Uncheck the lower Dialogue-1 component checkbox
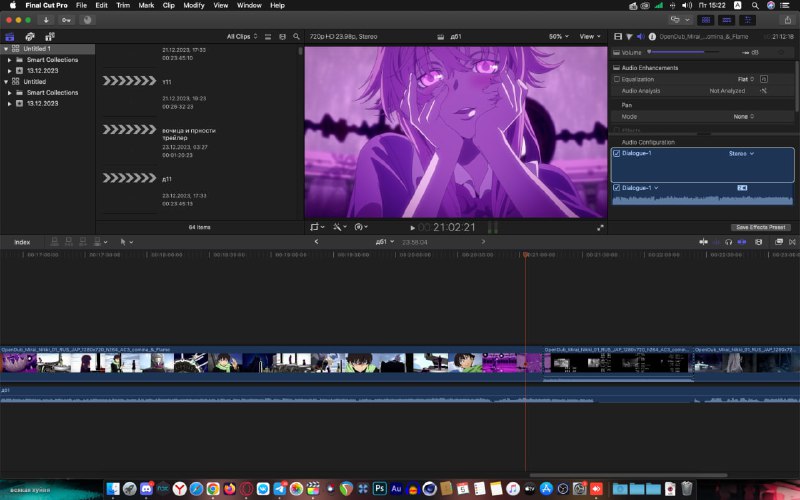The width and height of the screenshot is (800, 500). [616, 188]
